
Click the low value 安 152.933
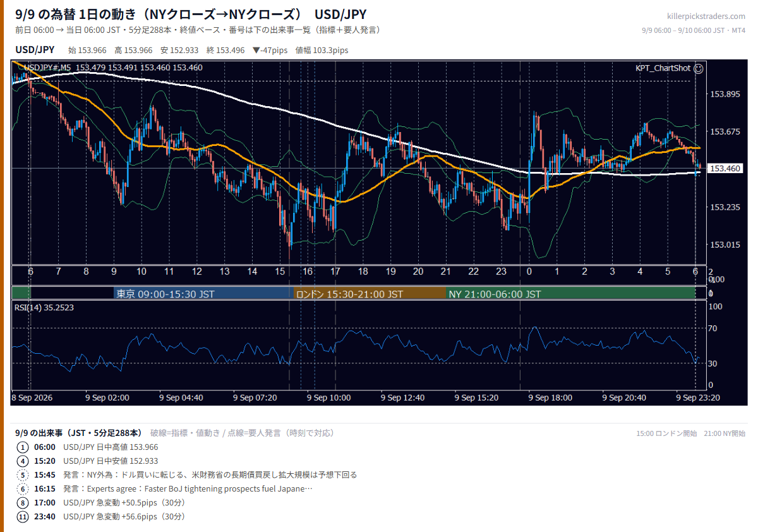tap(179, 50)
